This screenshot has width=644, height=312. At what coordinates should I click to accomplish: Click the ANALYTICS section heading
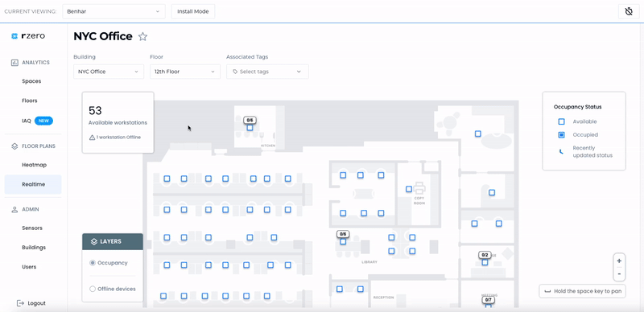[x=35, y=63]
